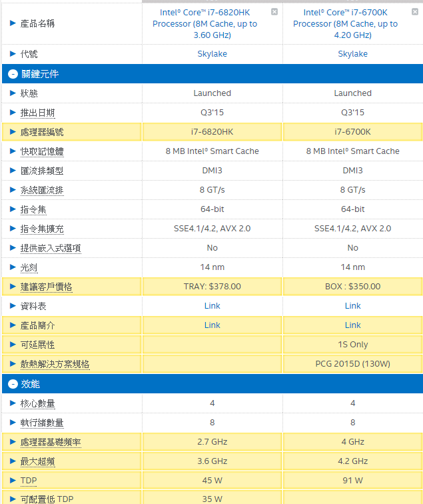This screenshot has height=504, width=423.
Task: Expand the 指令集 row arrow
Action: (13, 209)
